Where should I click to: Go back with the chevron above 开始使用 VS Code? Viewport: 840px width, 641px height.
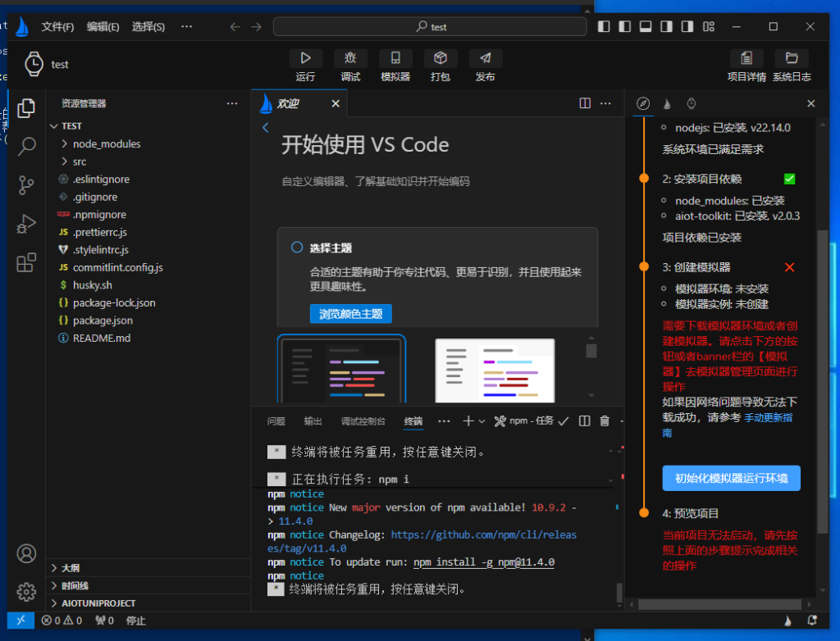[265, 127]
